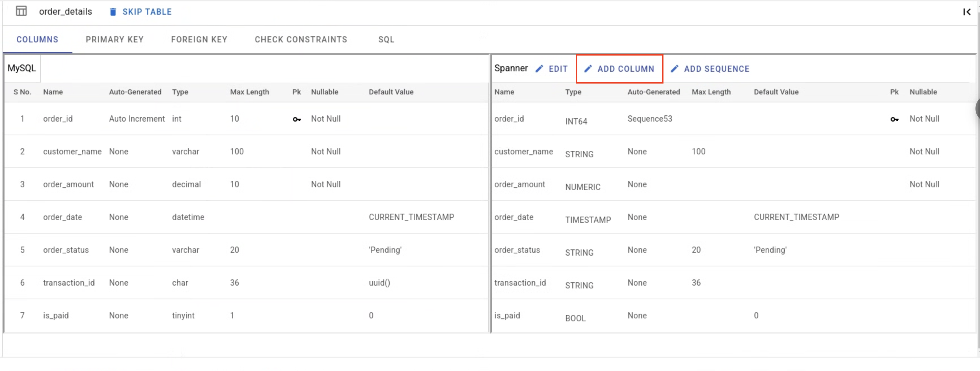Click BOOL type for is_paid

575,318
